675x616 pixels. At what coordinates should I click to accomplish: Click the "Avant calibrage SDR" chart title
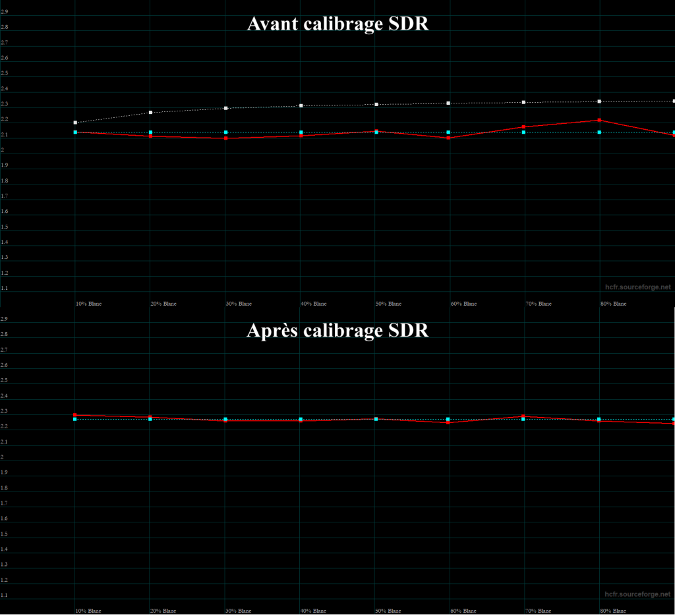pyautogui.click(x=337, y=24)
